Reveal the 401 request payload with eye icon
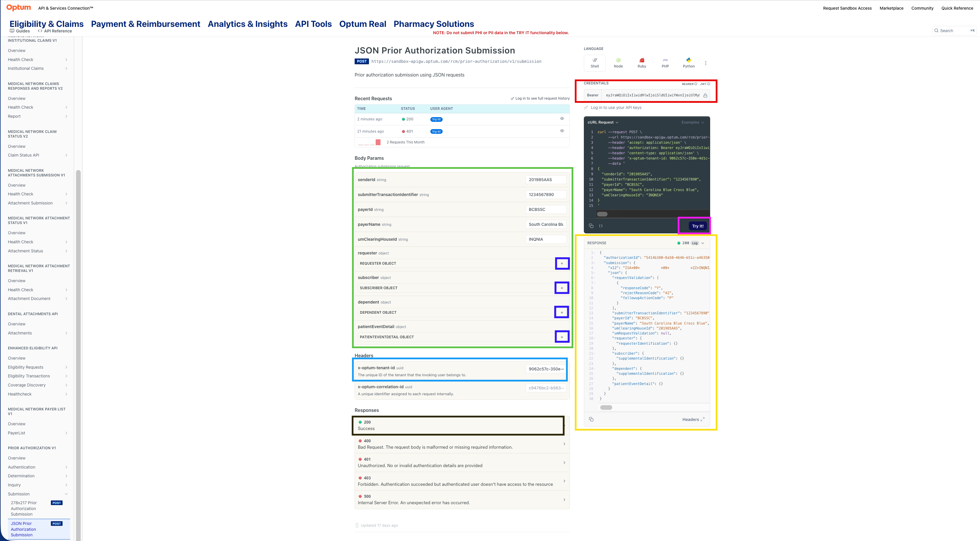This screenshot has width=980, height=541. (x=562, y=131)
